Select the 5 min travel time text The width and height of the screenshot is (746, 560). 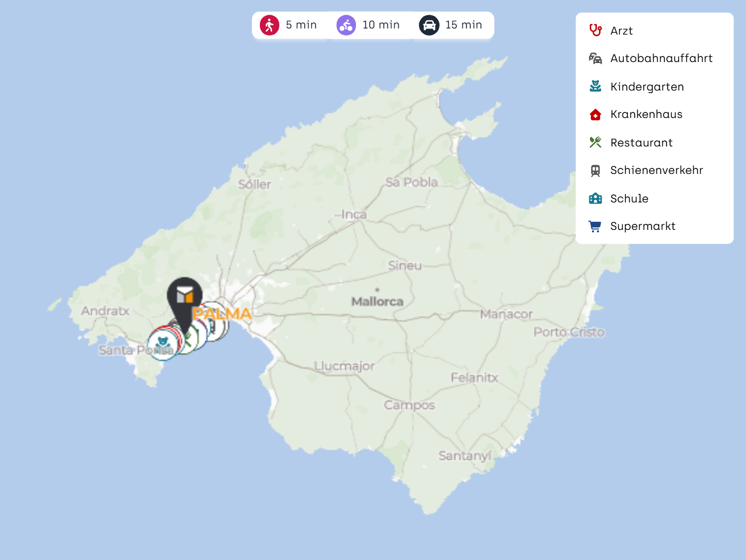(301, 25)
